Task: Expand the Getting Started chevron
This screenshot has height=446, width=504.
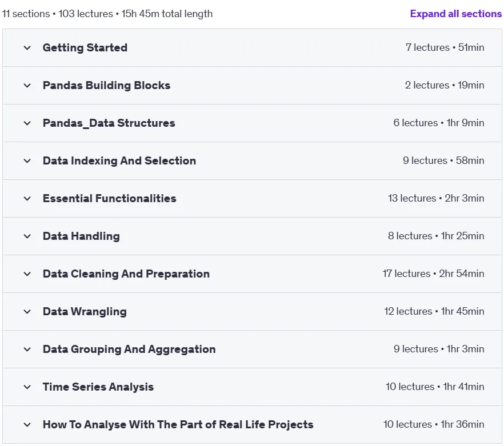Action: click(x=27, y=48)
